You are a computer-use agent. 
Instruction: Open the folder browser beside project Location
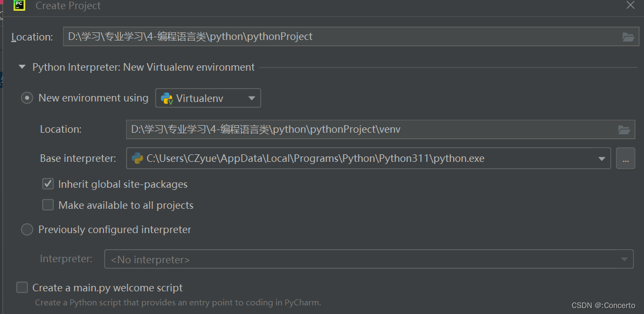point(628,36)
